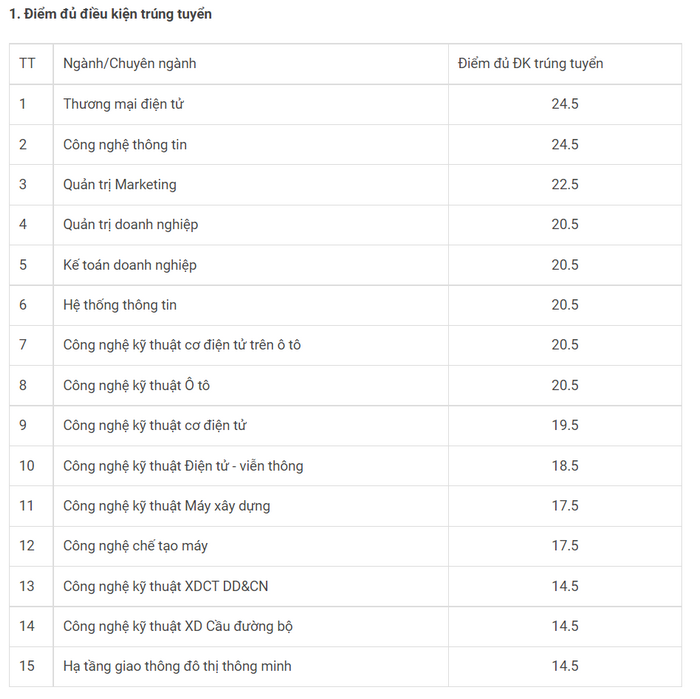
Task: Click "Công nghệ kỹ thuật XD Cầu đường bộ"
Action: (x=178, y=626)
